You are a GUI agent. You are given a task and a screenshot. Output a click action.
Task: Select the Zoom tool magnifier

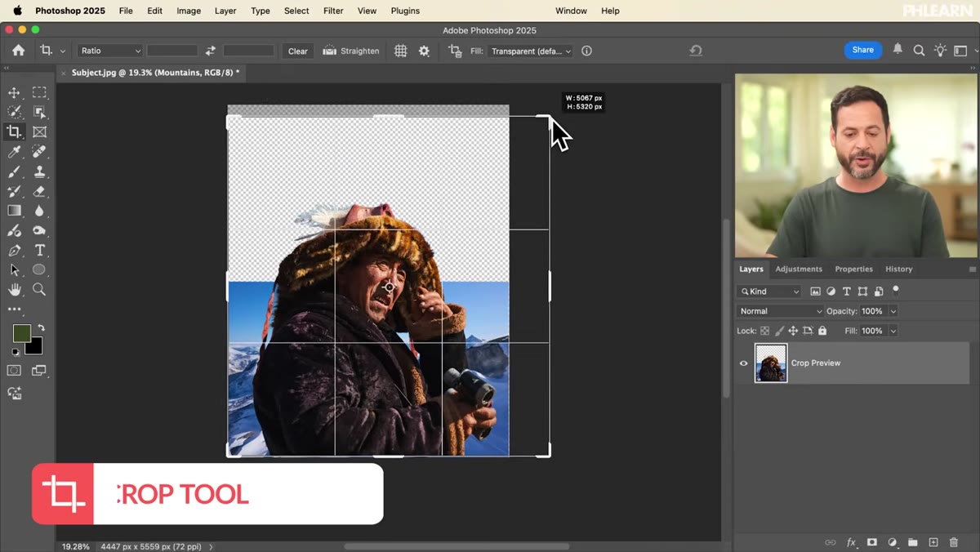[39, 290]
